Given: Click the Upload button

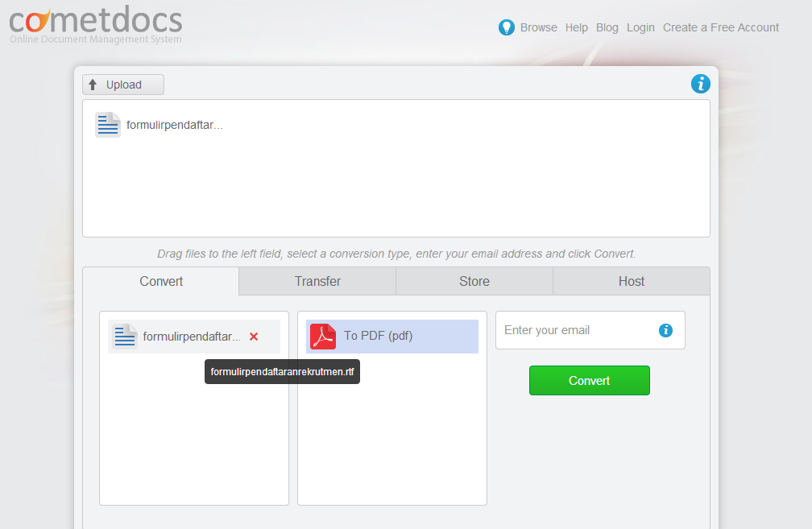Looking at the screenshot, I should 123,85.
